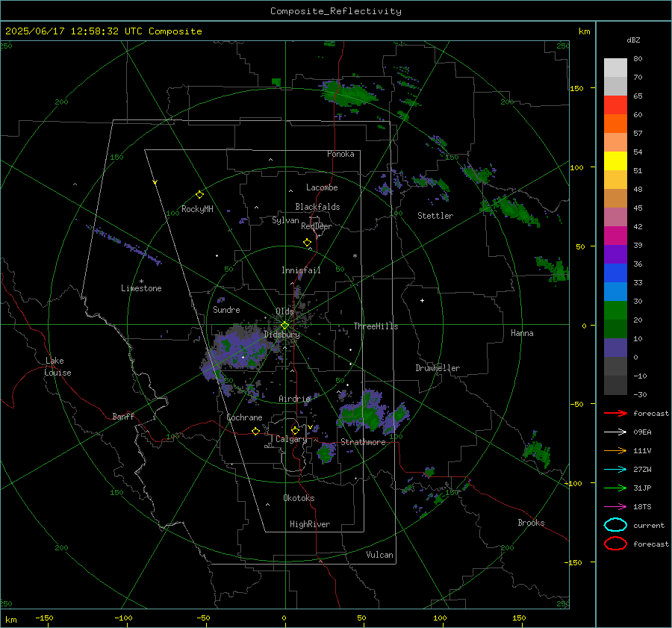The width and height of the screenshot is (672, 628).
Task: Select the bright green 30-20 dBZ swatch
Action: click(615, 311)
